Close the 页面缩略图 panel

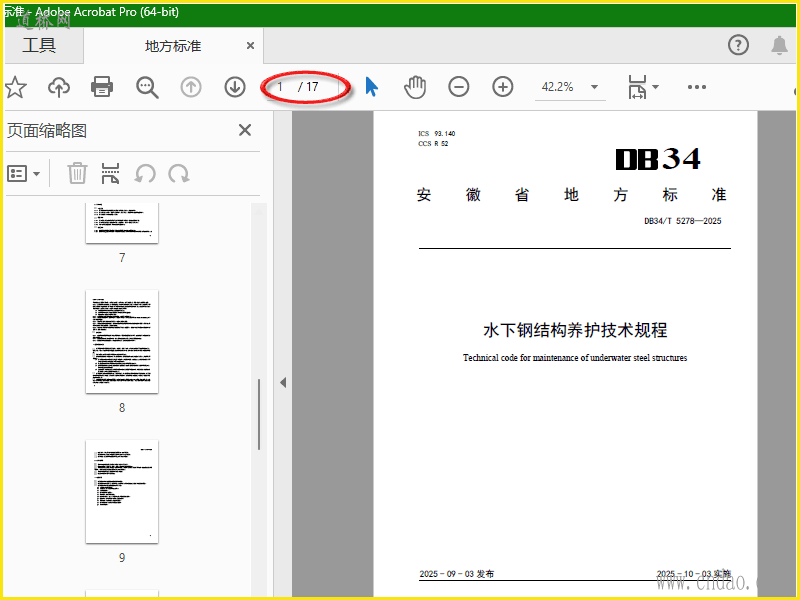point(245,130)
